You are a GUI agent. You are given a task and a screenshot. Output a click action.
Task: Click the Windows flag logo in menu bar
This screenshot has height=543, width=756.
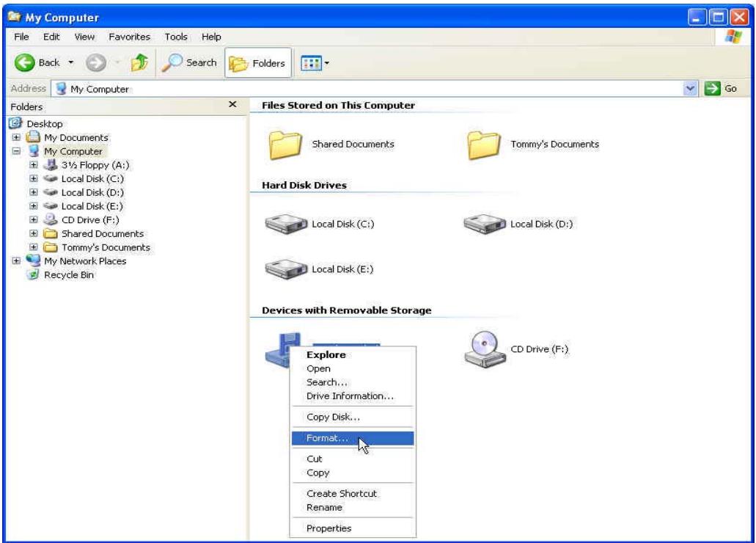coord(733,37)
